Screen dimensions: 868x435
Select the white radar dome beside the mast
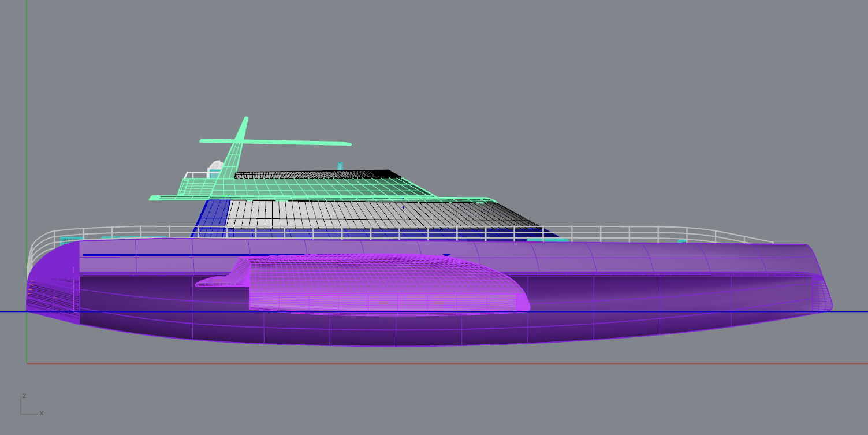click(x=215, y=167)
